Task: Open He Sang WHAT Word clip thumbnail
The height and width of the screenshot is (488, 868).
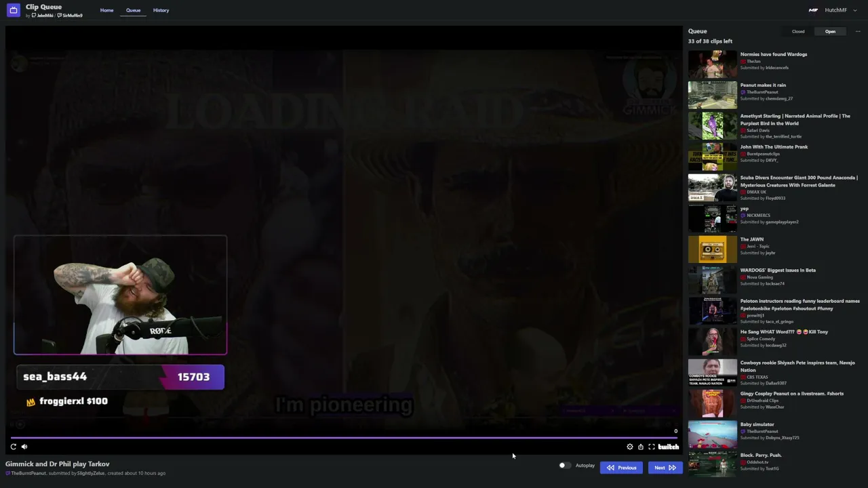Action: (x=712, y=342)
